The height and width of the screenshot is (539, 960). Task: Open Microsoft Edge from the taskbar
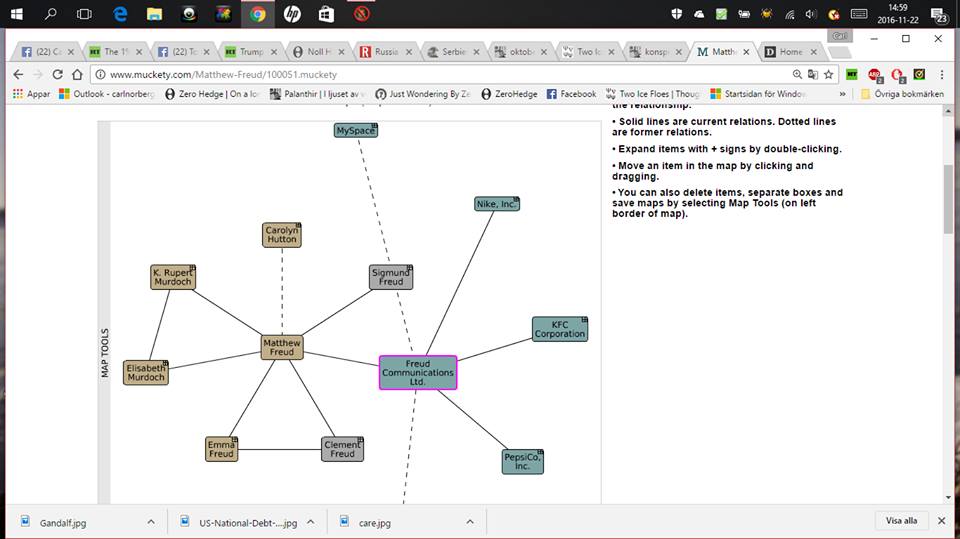click(120, 14)
